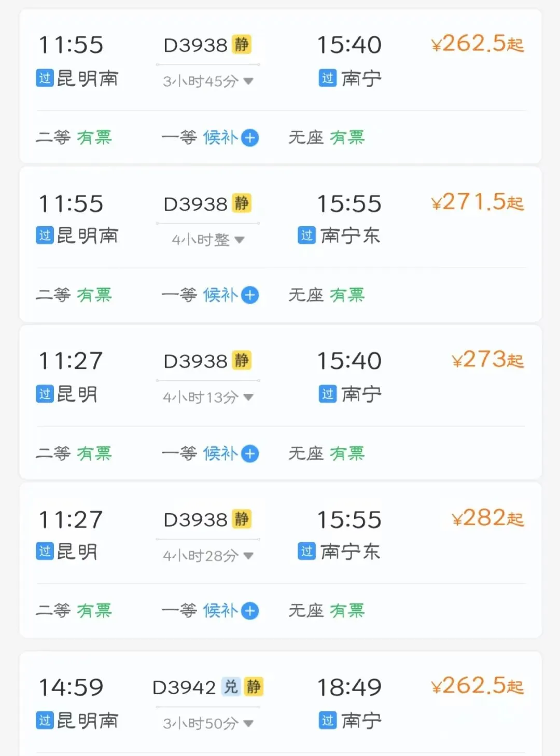The width and height of the screenshot is (560, 756).
Task: Tap ¥271.5起 price on second train
Action: click(x=477, y=202)
